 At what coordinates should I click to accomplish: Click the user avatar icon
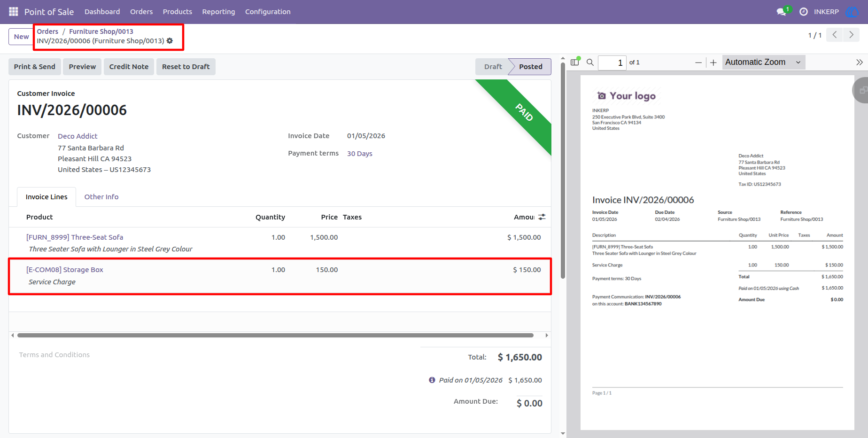[x=852, y=11]
